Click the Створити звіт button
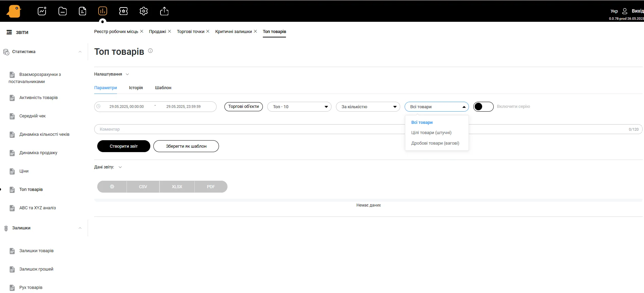Screen dimensions: 644x293 pos(123,146)
